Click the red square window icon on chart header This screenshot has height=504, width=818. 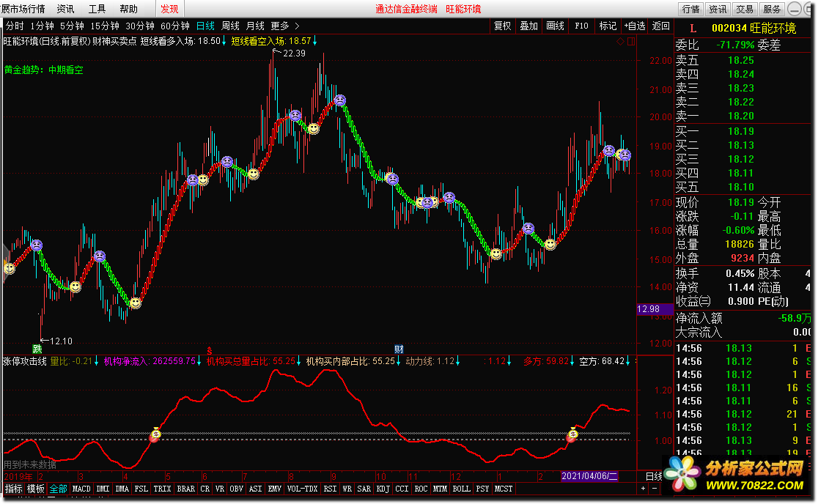coord(630,41)
